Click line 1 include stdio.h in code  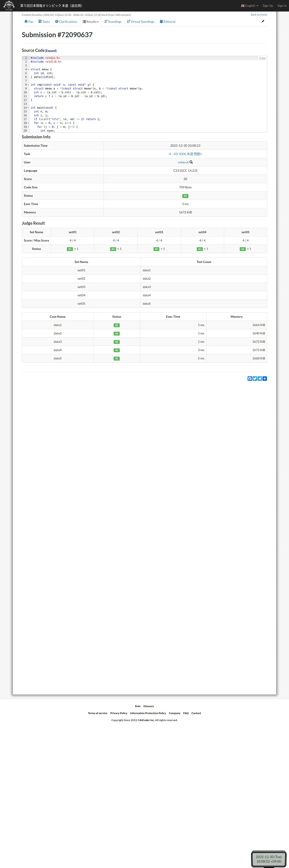tap(45, 58)
